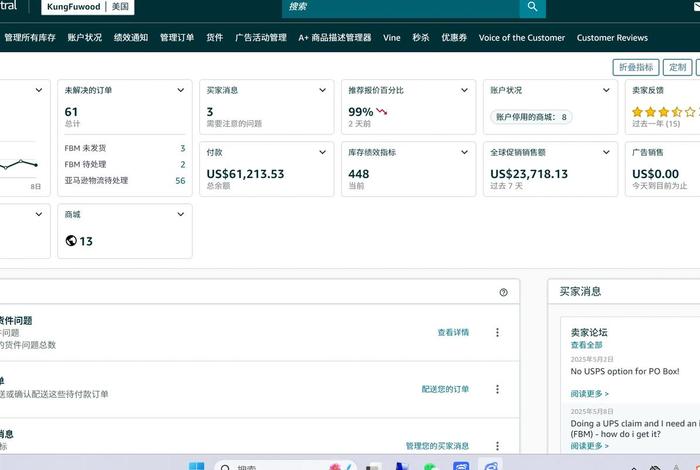The width and height of the screenshot is (700, 470).
Task: Open 优惠券 menu item
Action: (454, 37)
